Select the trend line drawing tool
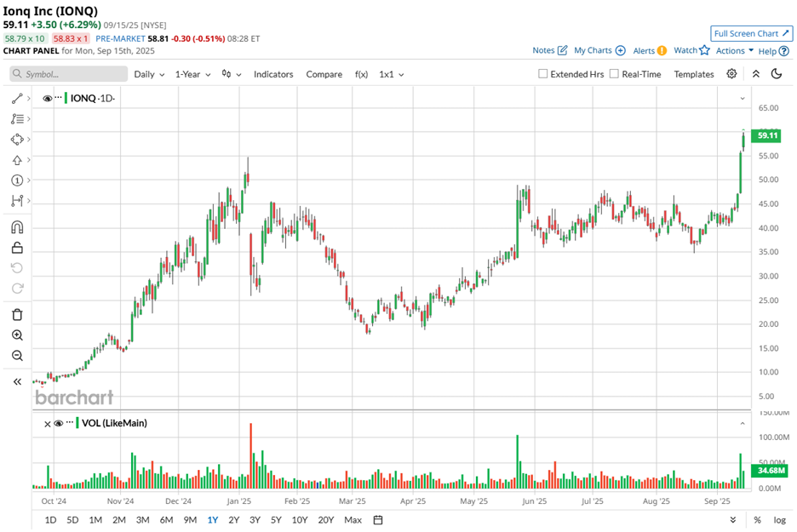The width and height of the screenshot is (797, 532). pos(17,99)
